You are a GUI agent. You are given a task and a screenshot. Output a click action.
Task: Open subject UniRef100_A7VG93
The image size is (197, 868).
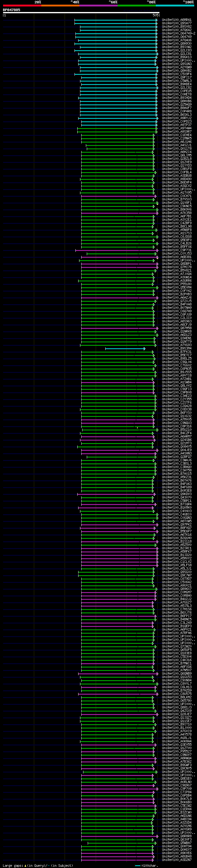[176, 345]
